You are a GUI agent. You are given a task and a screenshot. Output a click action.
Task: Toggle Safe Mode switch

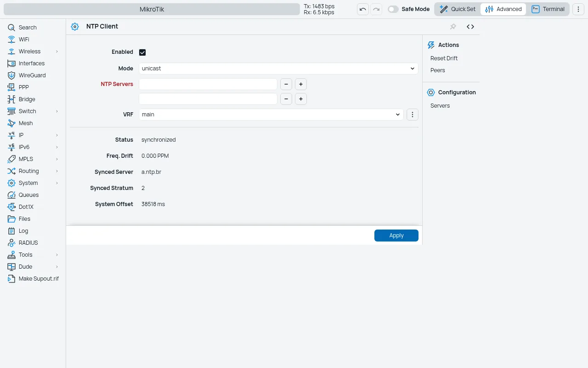393,9
